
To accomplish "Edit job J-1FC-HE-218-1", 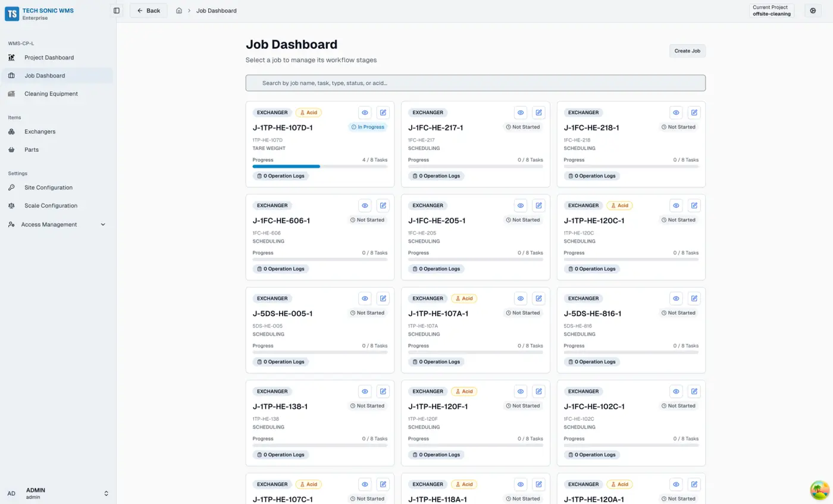I will (x=694, y=112).
